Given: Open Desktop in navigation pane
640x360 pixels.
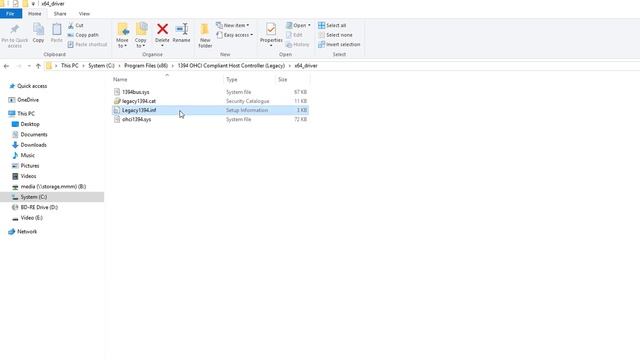Looking at the screenshot, I should (x=30, y=124).
